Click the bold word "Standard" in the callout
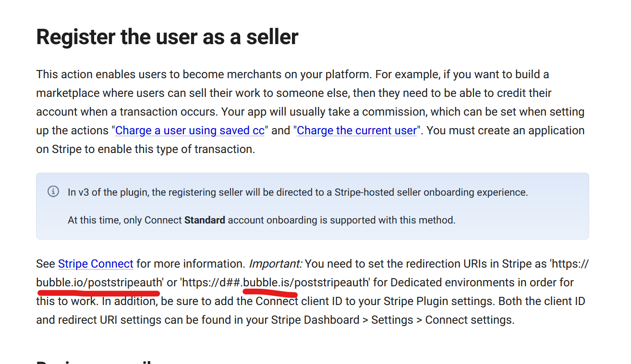 205,220
